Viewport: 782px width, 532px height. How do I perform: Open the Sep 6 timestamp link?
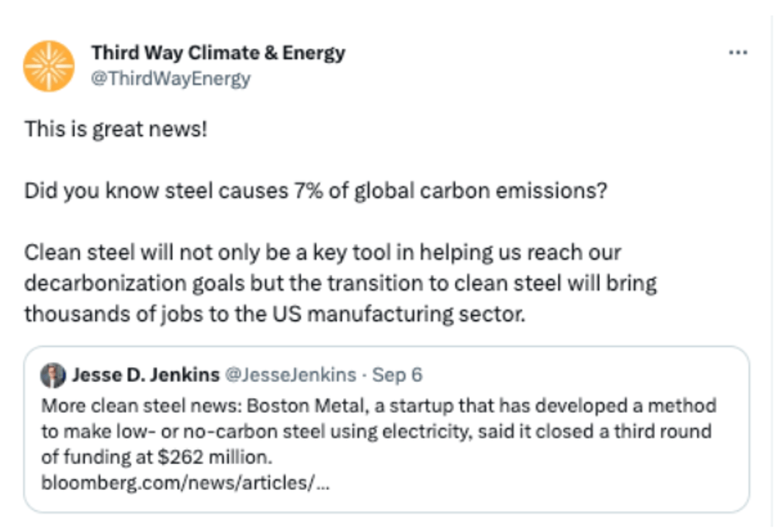coord(397,375)
